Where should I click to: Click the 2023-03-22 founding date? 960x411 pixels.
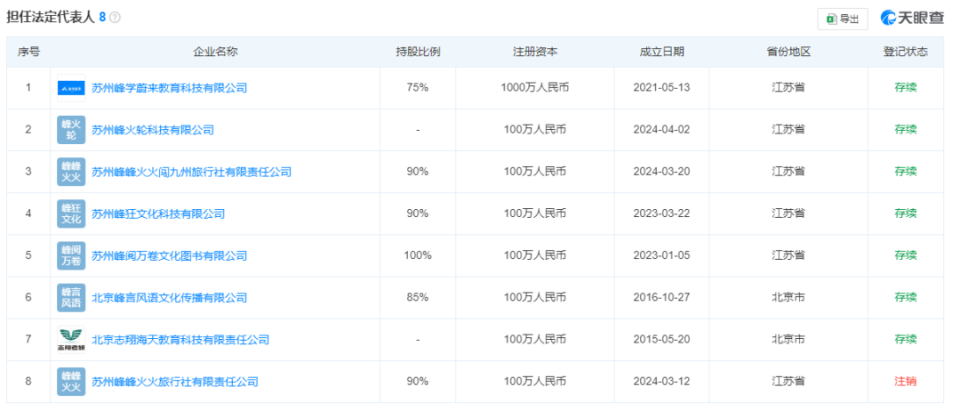(662, 214)
